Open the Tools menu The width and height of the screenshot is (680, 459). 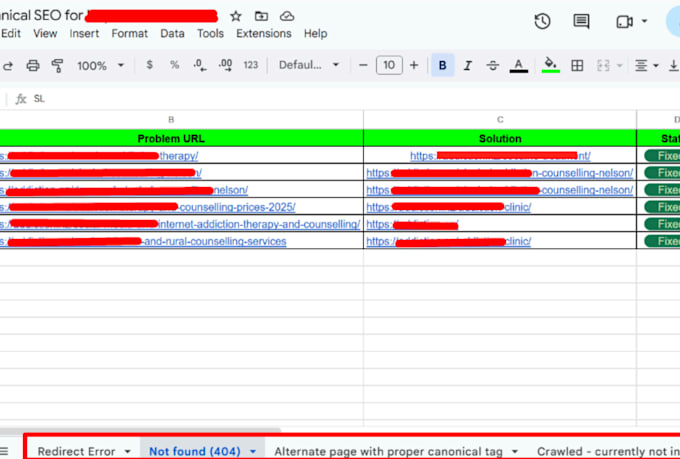(210, 33)
